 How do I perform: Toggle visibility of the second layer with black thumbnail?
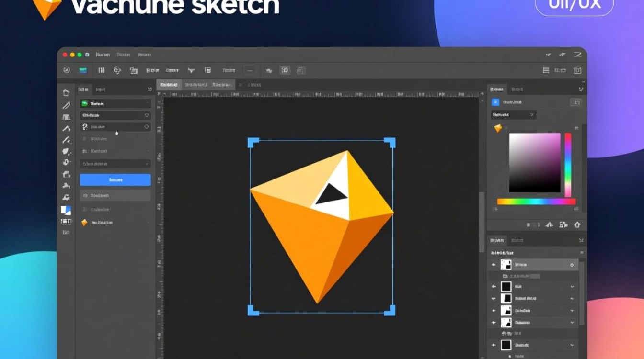[494, 286]
